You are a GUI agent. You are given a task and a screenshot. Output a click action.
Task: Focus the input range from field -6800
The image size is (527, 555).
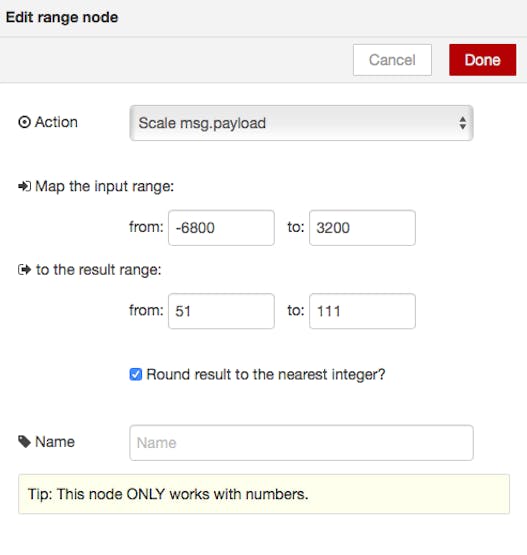pyautogui.click(x=221, y=228)
